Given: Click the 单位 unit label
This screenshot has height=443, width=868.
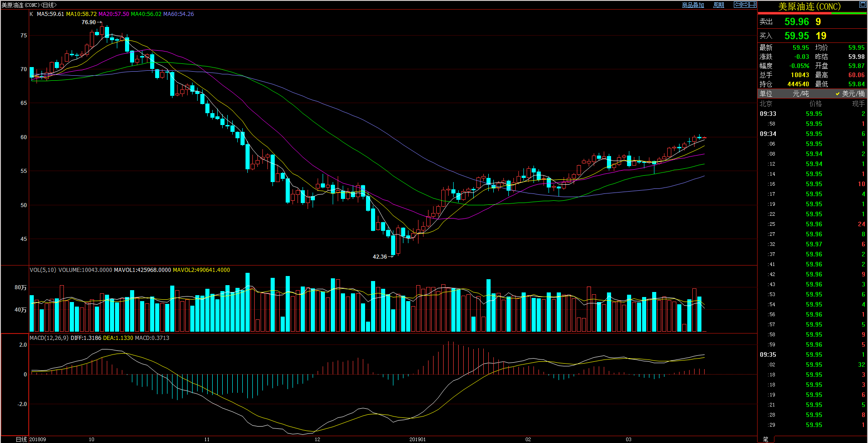Looking at the screenshot, I should (x=766, y=94).
